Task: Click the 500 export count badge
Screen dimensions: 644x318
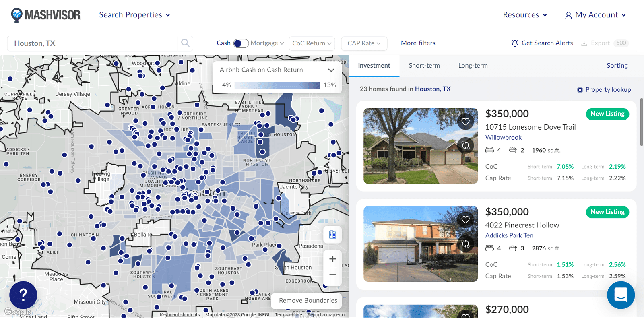Action: 621,43
